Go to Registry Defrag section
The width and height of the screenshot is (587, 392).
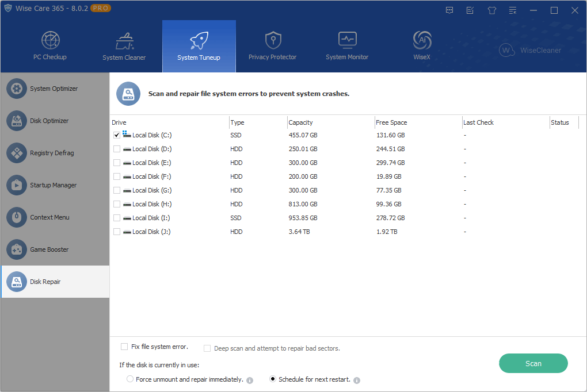click(55, 153)
